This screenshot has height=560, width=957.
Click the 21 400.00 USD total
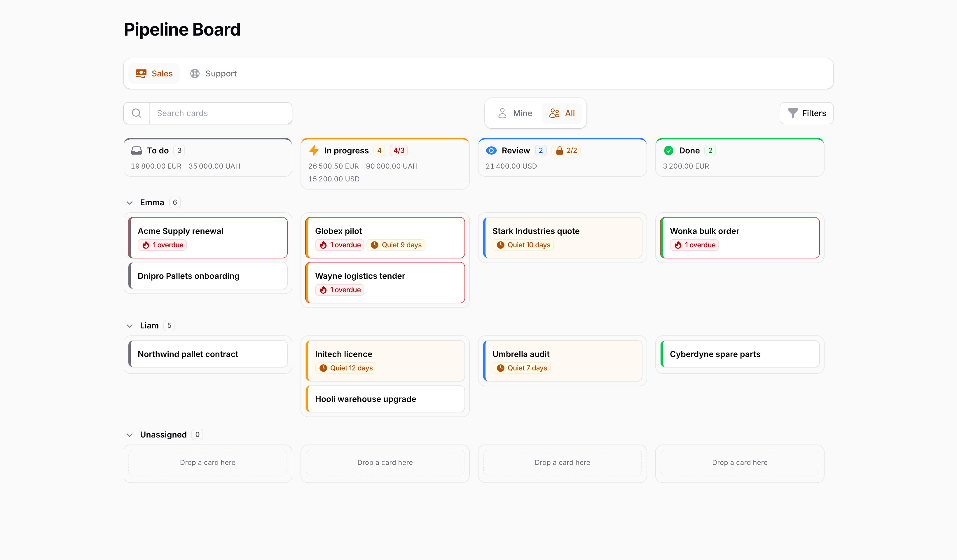511,166
